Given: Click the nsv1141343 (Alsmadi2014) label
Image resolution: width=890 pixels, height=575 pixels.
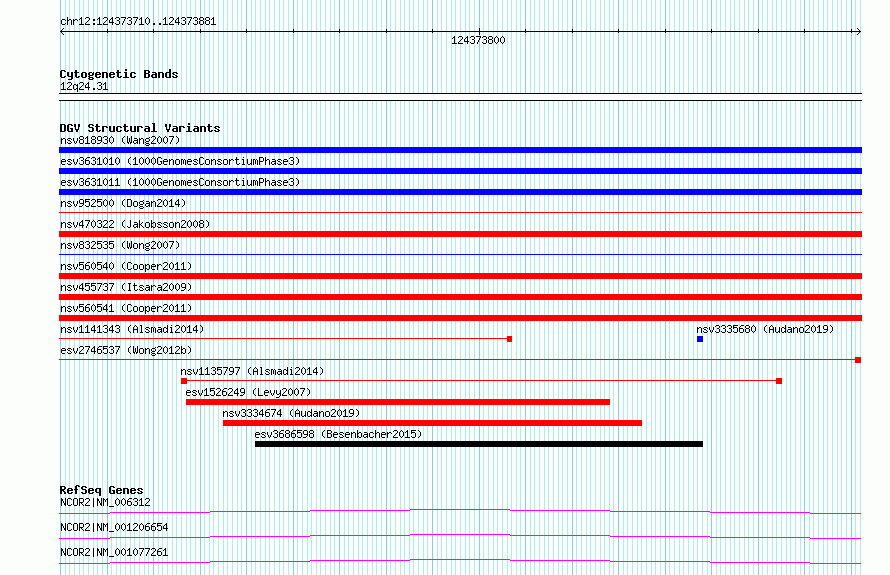Looking at the screenshot, I should point(132,329).
